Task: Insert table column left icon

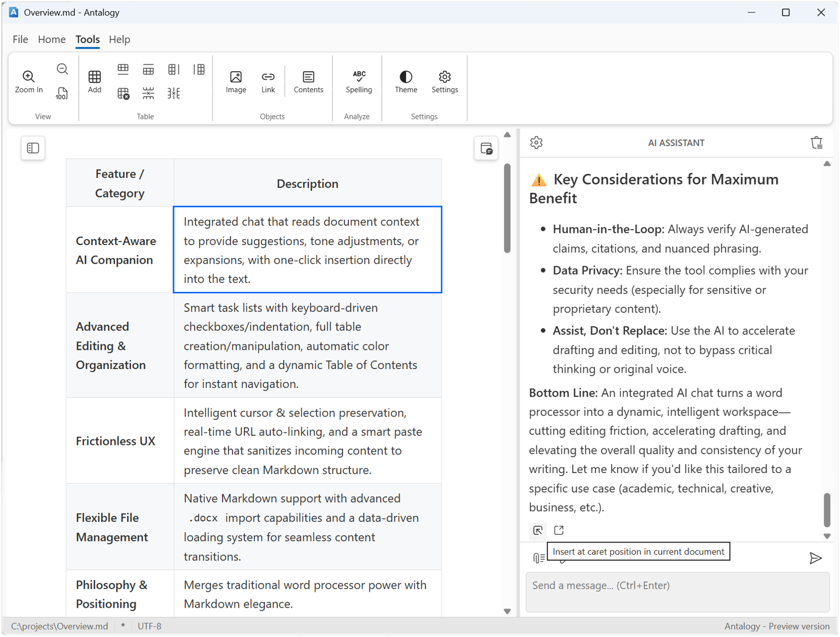Action: [199, 69]
